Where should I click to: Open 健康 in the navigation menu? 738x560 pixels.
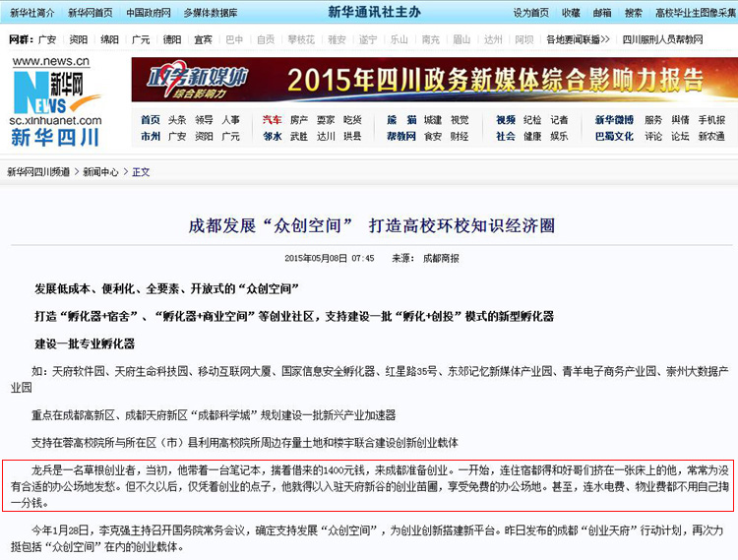point(532,137)
